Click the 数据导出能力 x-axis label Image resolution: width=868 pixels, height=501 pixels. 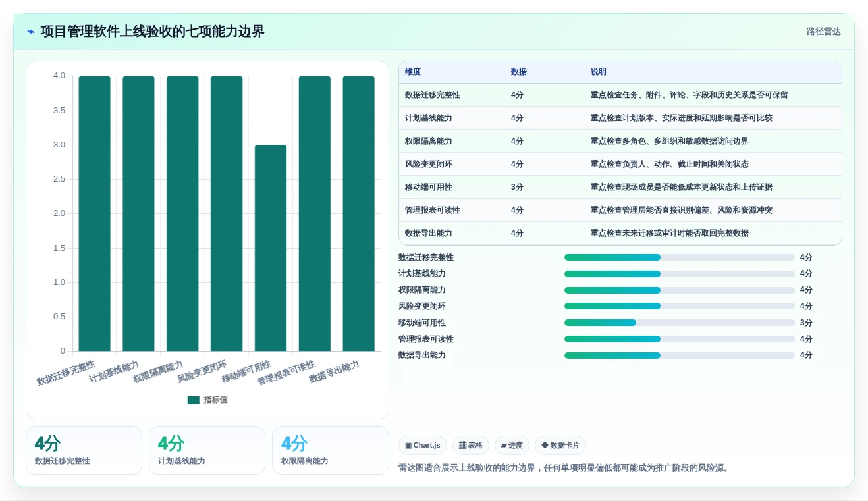coord(335,372)
